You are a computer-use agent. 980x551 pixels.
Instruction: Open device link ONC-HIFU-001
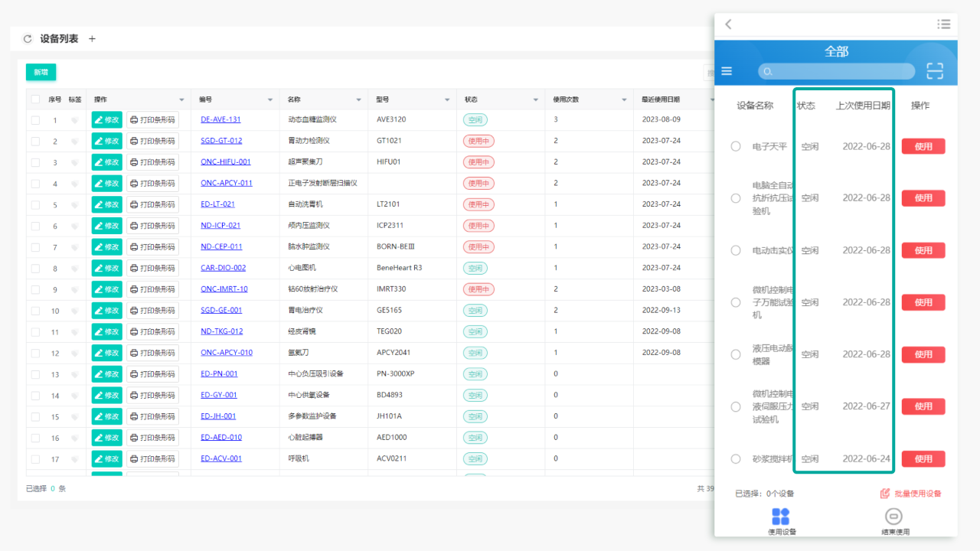(226, 162)
